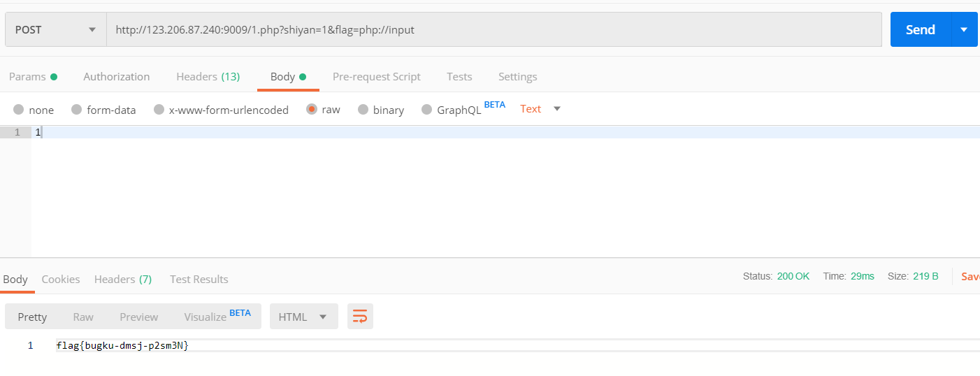The width and height of the screenshot is (980, 376).
Task: Click the Send button
Action: click(921, 29)
